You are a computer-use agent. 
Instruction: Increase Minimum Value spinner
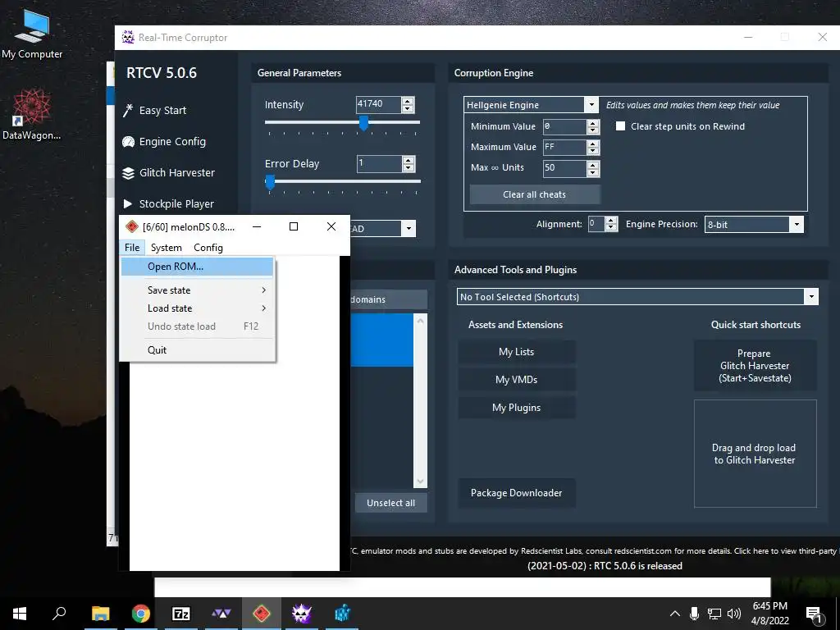(592, 123)
